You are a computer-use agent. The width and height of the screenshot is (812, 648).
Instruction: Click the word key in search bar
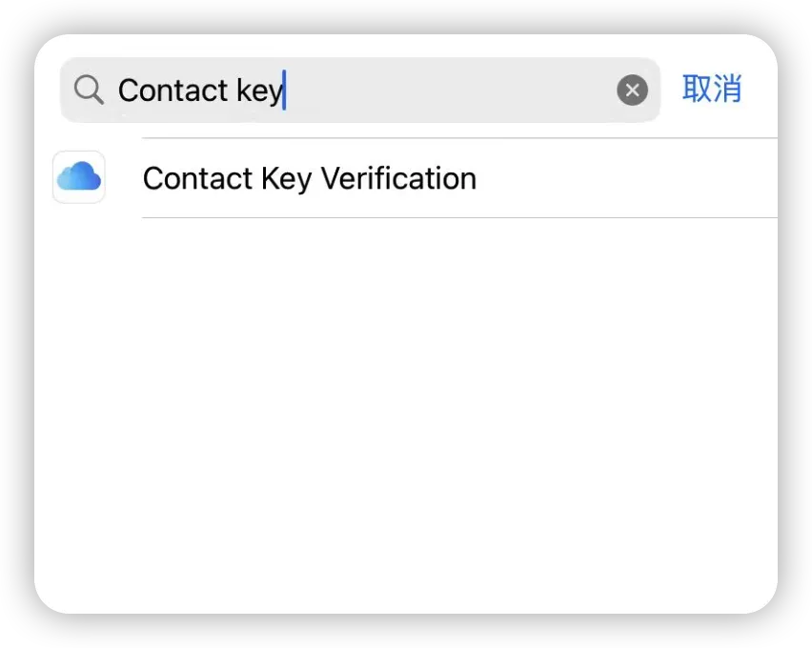tap(260, 91)
